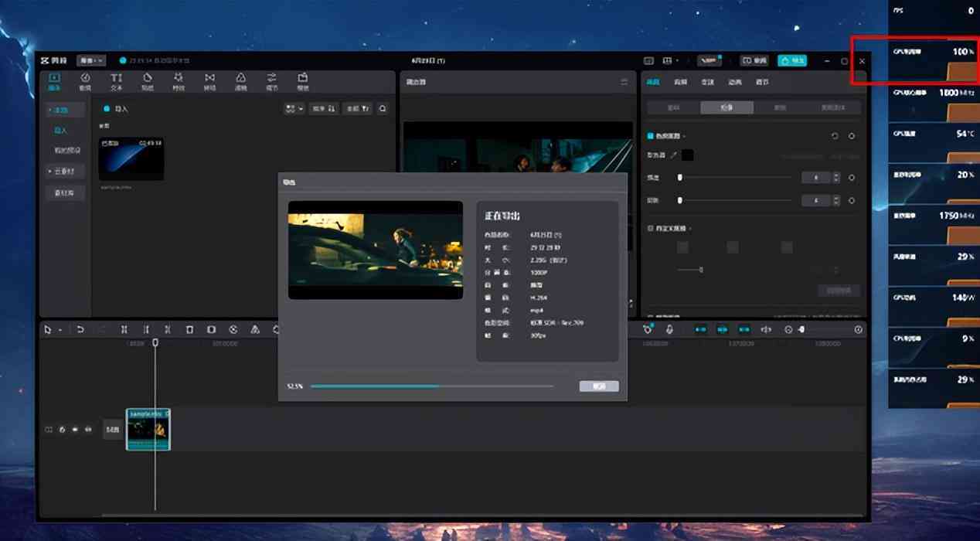Add keyframe for 色度抠图 using the diamond icon
The height and width of the screenshot is (541, 980).
852,136
